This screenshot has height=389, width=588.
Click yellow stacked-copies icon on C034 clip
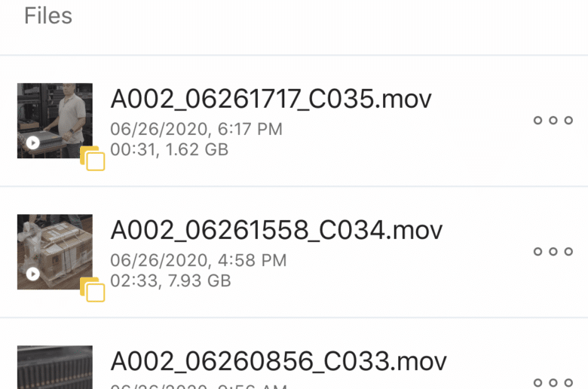[92, 289]
